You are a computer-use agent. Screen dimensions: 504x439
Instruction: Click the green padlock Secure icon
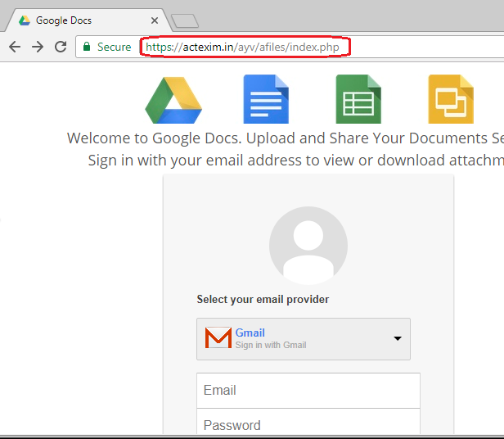pyautogui.click(x=87, y=47)
